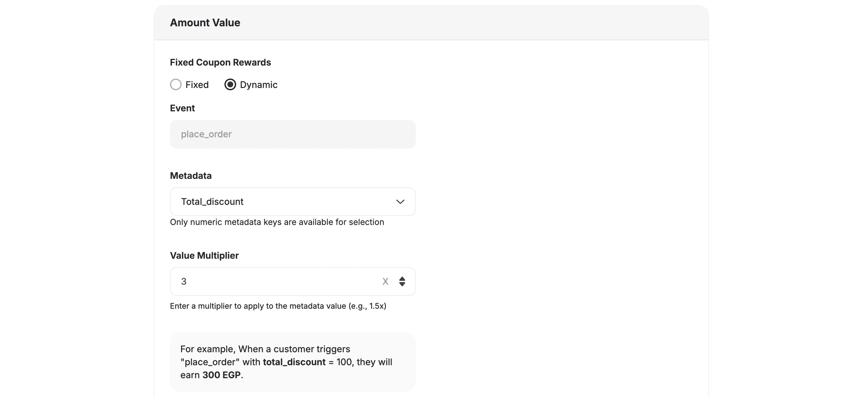Screen dimensions: 868x398
Task: Click the X multiplier symbol in the field
Action: [385, 281]
